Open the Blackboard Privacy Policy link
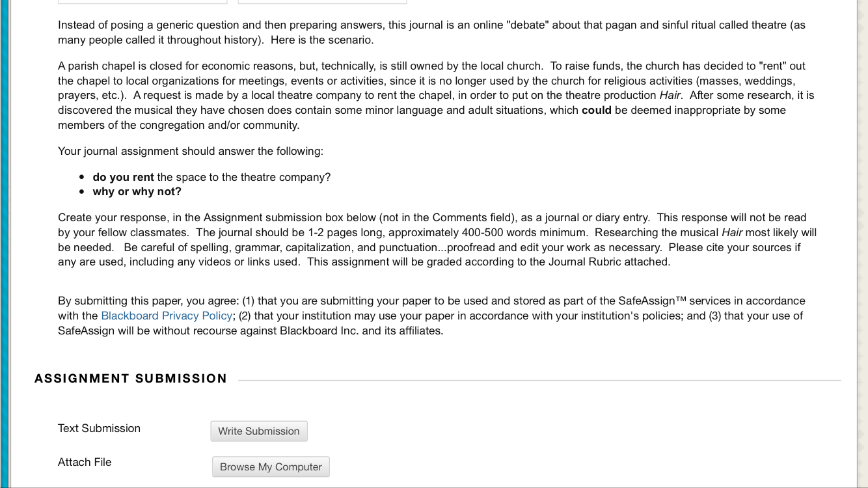 point(167,316)
